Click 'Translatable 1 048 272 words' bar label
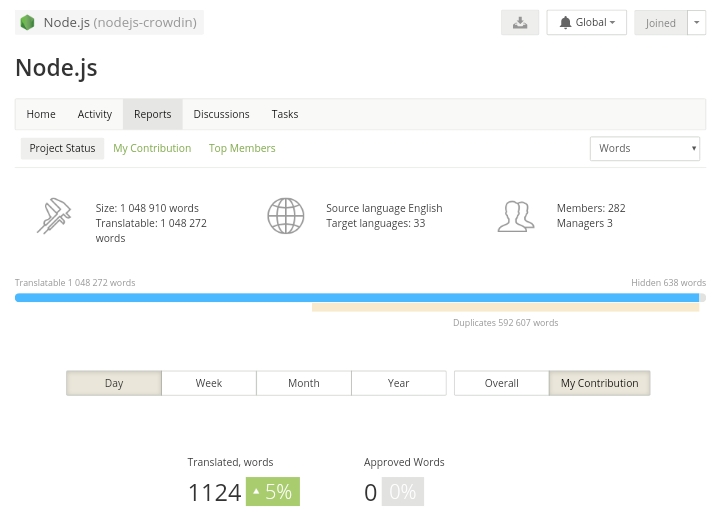 75,283
